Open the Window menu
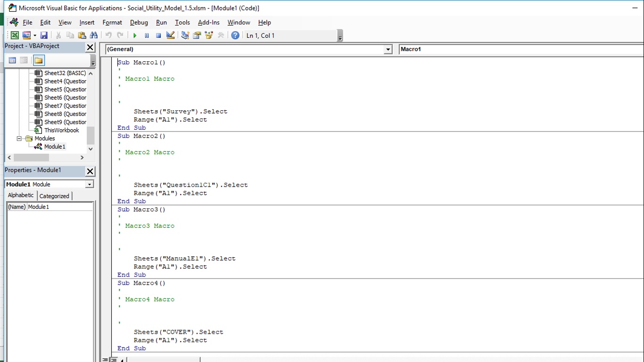The width and height of the screenshot is (644, 362). click(239, 22)
